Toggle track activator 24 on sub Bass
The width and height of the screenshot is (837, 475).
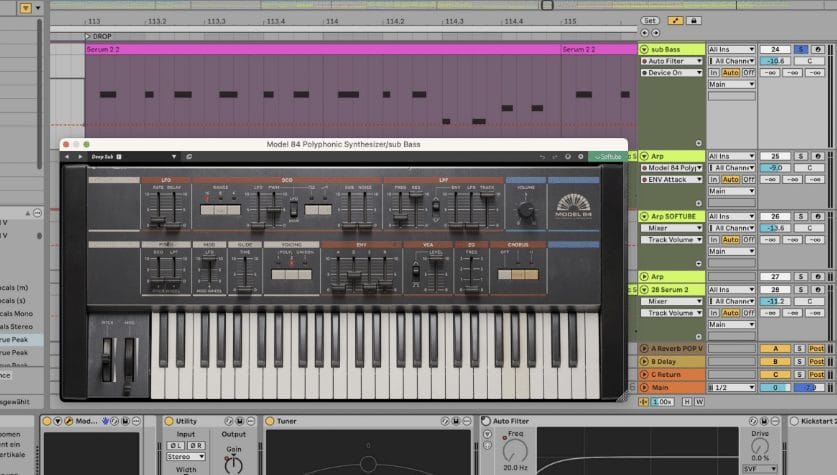click(775, 49)
